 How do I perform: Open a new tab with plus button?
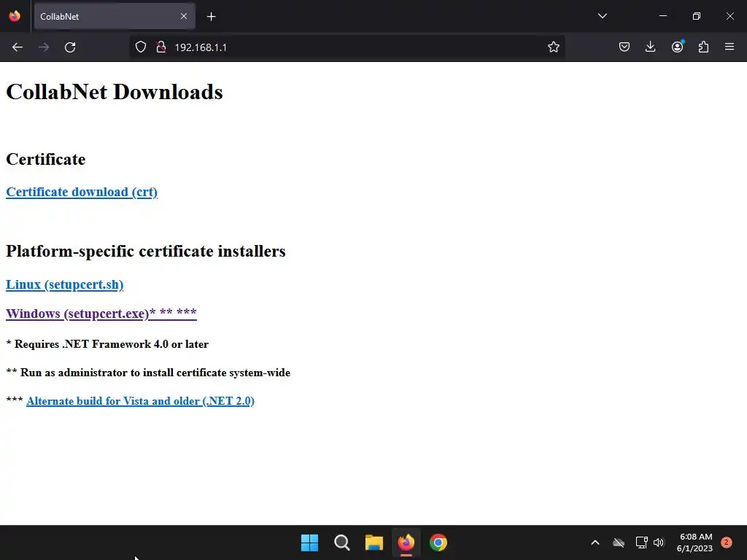(x=211, y=17)
